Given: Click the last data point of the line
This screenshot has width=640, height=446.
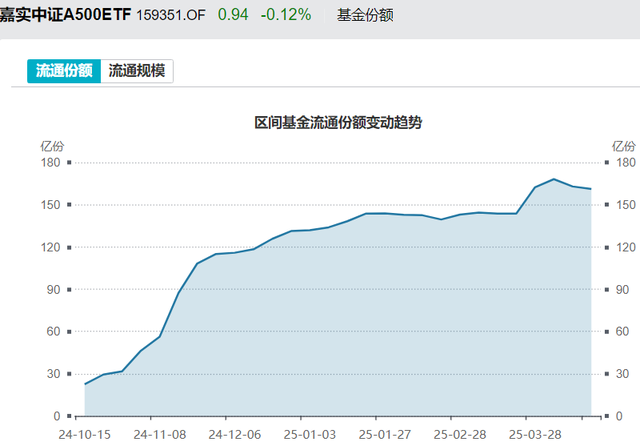Looking at the screenshot, I should 591,189.
